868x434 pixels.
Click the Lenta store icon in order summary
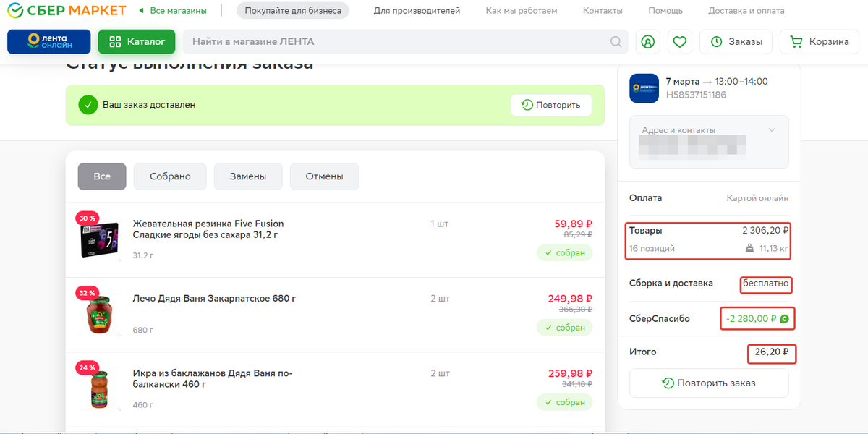(644, 88)
